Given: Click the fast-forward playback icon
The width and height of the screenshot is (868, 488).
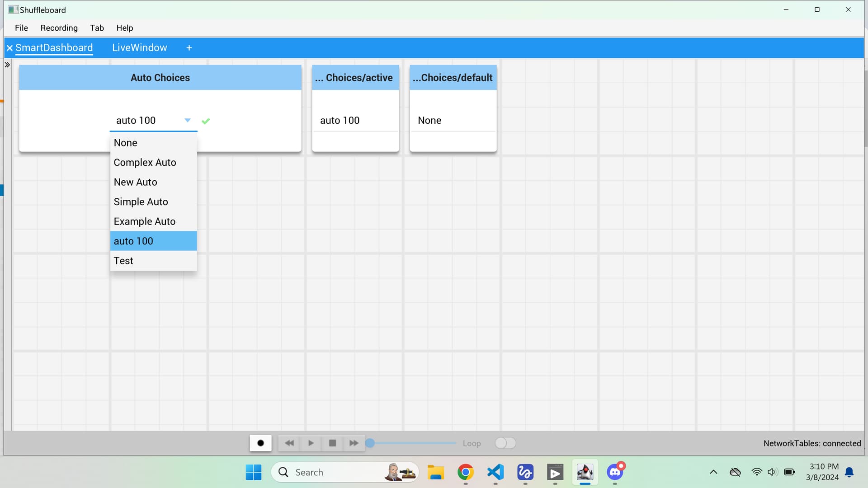Looking at the screenshot, I should click(x=354, y=443).
